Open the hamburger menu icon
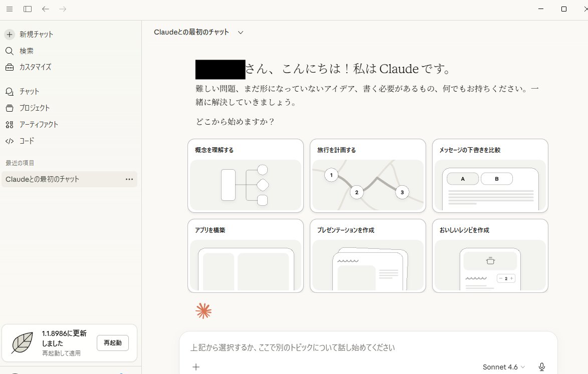 [10, 9]
